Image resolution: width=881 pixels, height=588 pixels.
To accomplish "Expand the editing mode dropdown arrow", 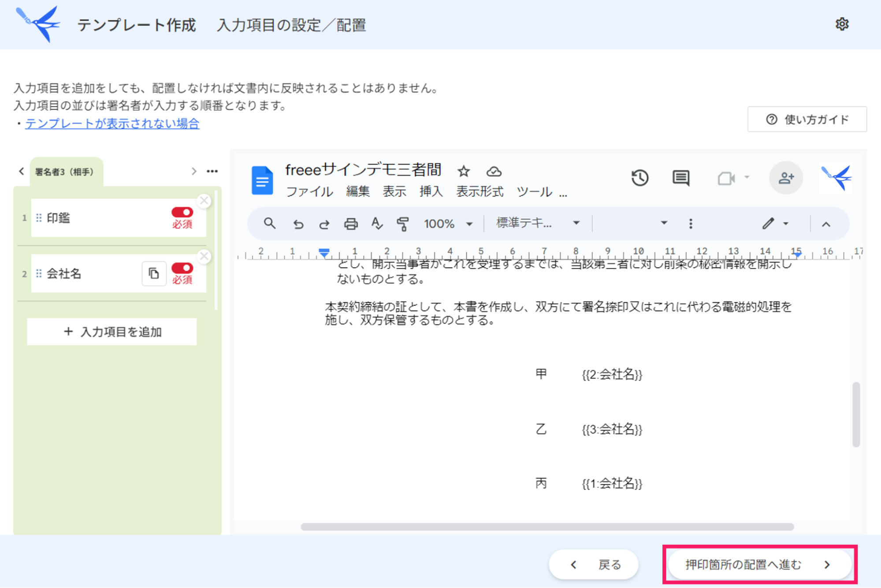I will [x=786, y=224].
